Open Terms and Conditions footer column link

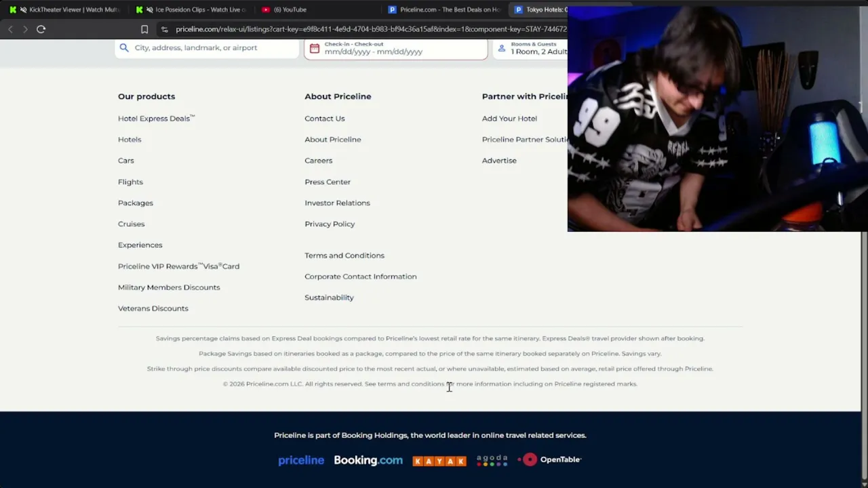(344, 256)
